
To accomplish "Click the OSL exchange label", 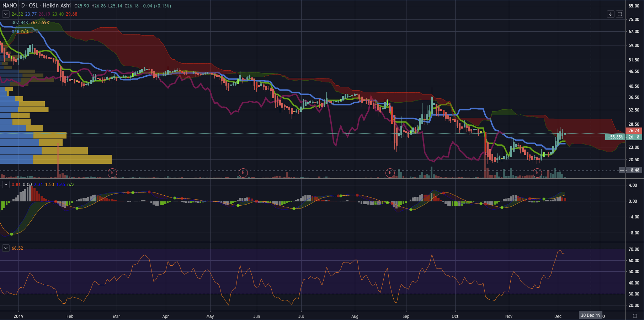I will pyautogui.click(x=33, y=6).
